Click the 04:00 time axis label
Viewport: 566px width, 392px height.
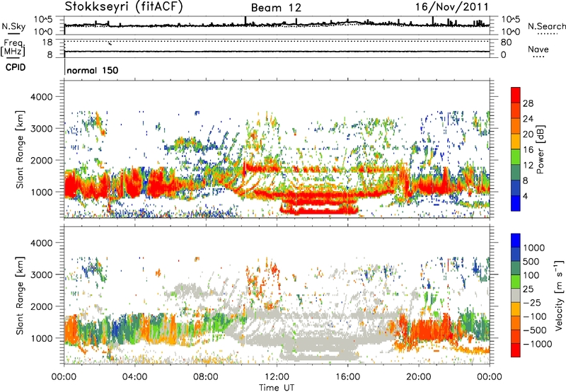point(135,377)
